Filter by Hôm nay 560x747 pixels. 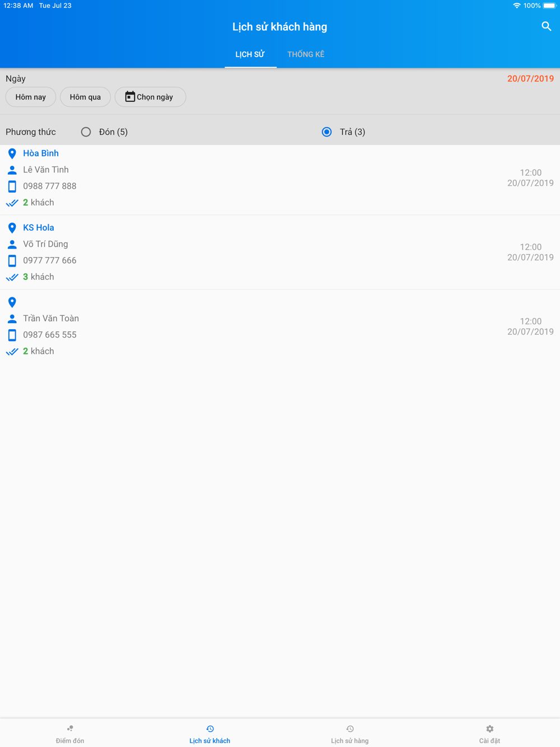click(x=31, y=97)
